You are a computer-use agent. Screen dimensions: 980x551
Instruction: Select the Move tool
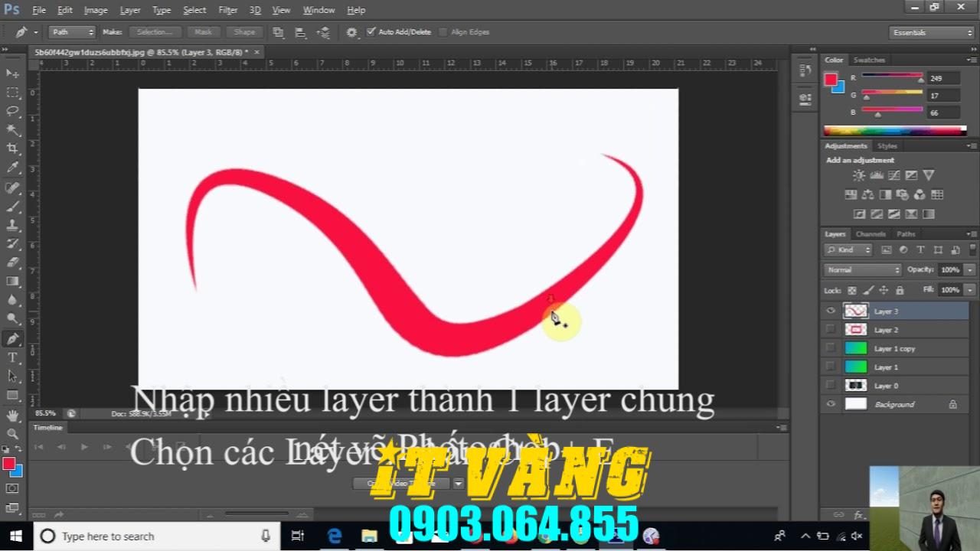(12, 73)
